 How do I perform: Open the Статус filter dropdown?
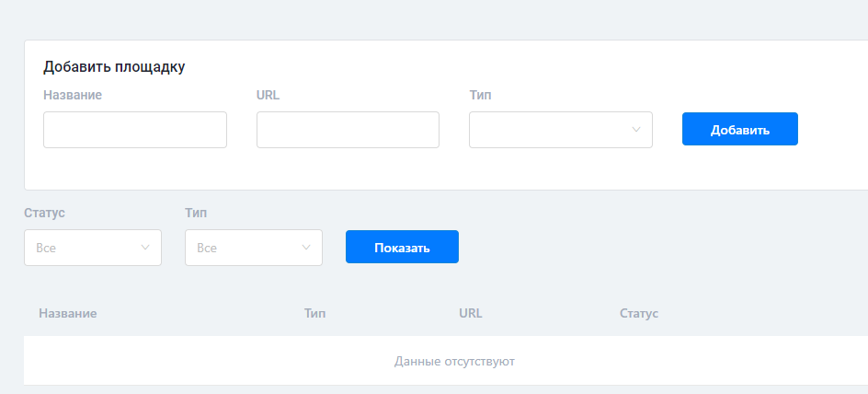point(93,248)
